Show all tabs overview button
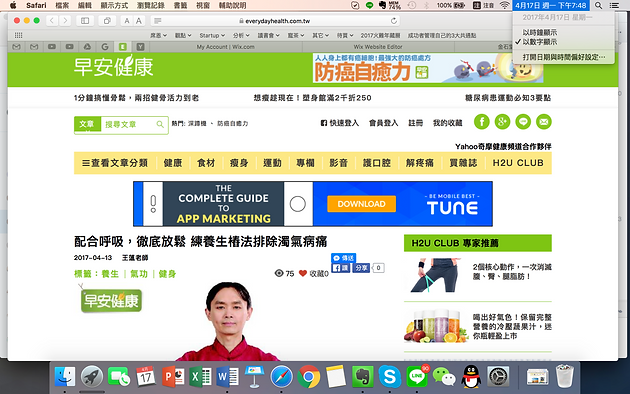 click(x=107, y=21)
